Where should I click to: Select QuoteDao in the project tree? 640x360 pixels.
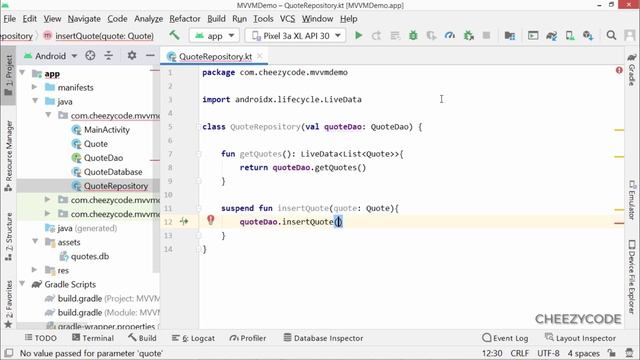97,158
